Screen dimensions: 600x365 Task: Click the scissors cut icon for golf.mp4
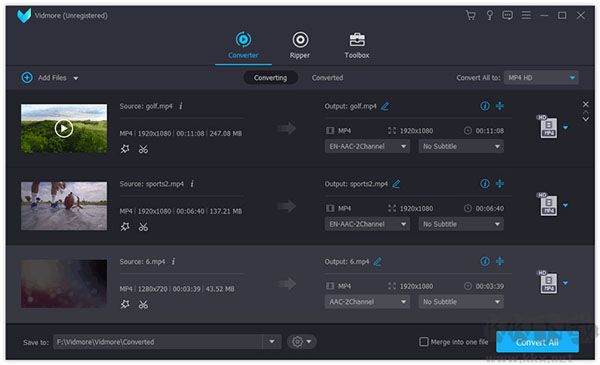pos(143,149)
